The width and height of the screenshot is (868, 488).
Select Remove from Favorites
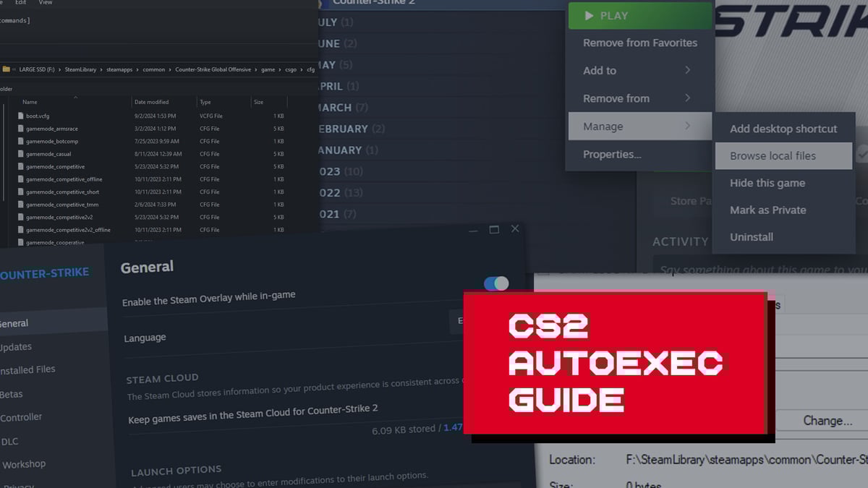tap(639, 43)
